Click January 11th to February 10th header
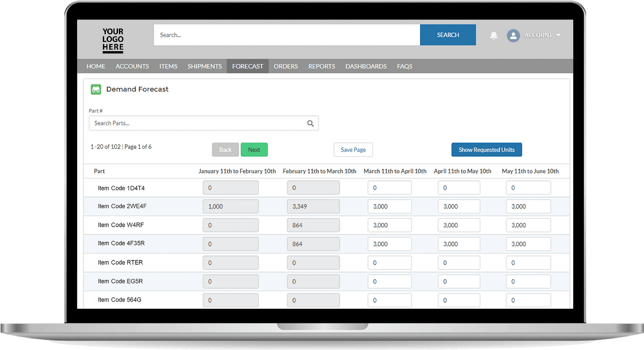Viewport: 644px width, 350px height. (237, 171)
